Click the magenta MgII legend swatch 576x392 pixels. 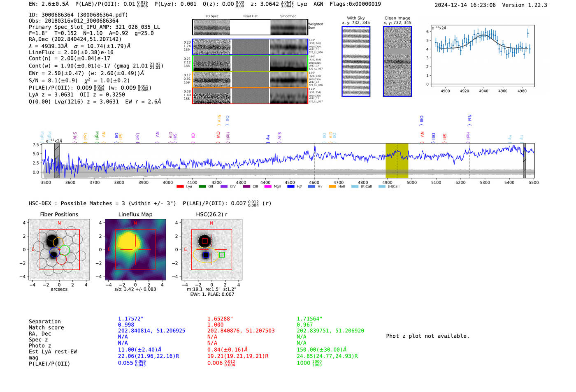click(268, 187)
